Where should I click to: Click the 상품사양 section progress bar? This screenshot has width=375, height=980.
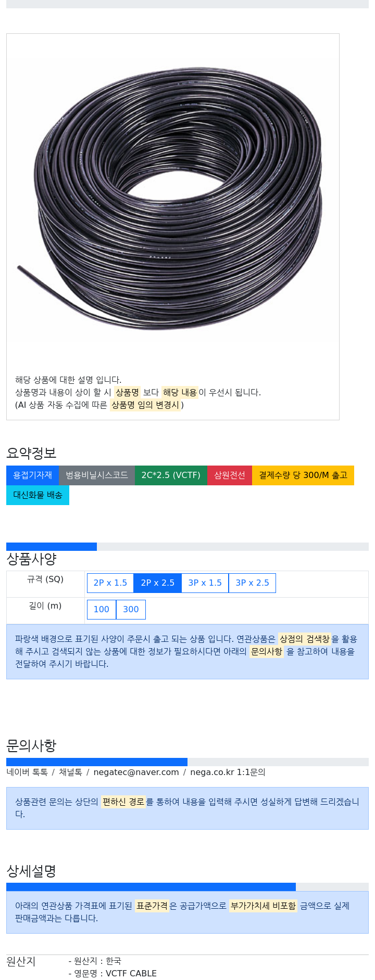[x=187, y=546]
